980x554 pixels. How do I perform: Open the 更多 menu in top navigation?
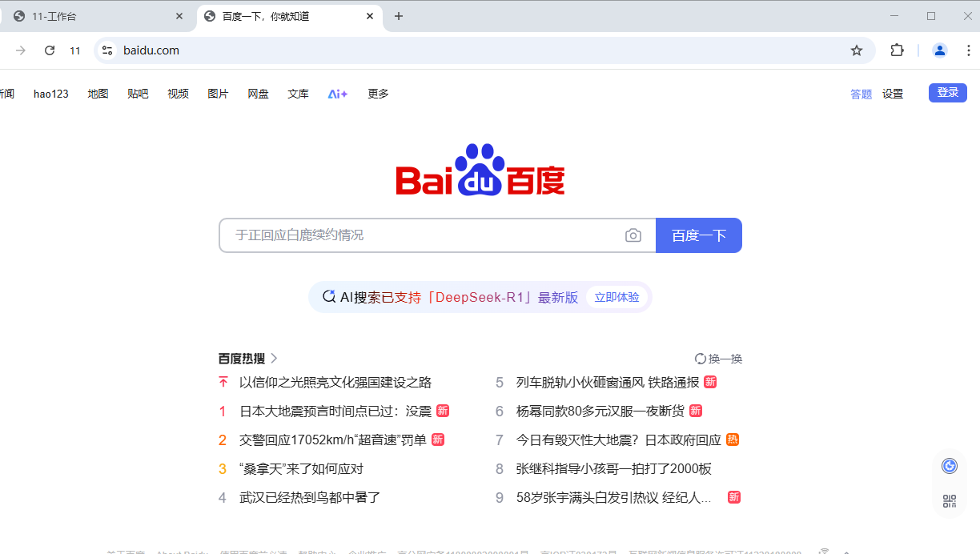(378, 94)
